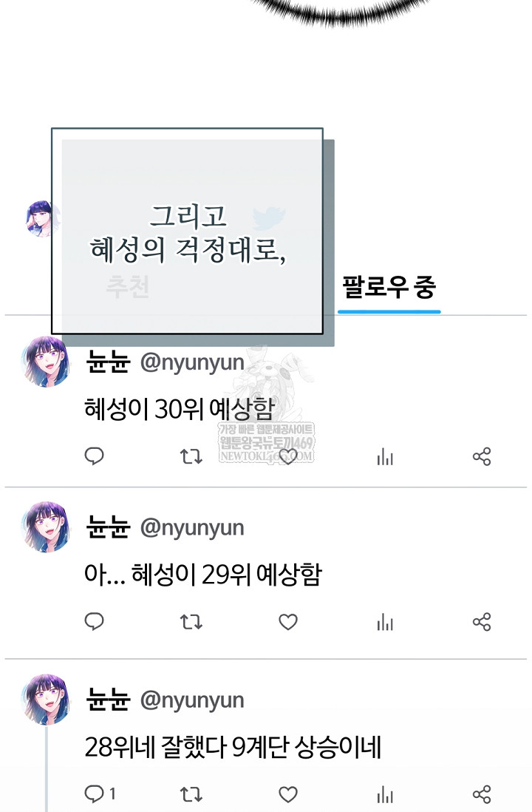This screenshot has height=812, width=532.
Task: Switch to the 추천 tab
Action: 128,287
